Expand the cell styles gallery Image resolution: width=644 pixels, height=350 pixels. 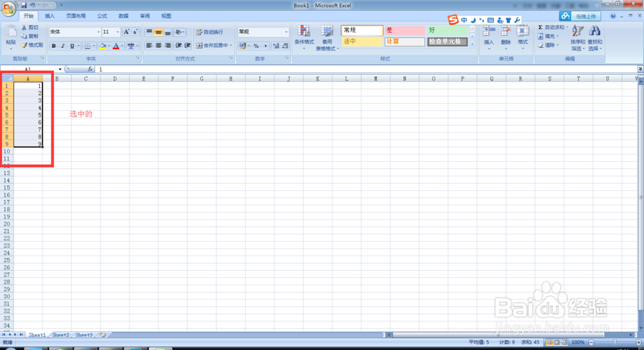(x=472, y=44)
